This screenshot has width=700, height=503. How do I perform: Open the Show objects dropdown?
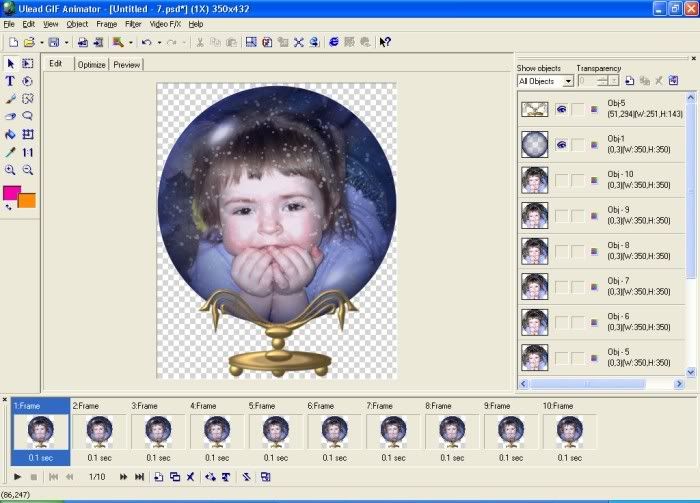point(568,81)
